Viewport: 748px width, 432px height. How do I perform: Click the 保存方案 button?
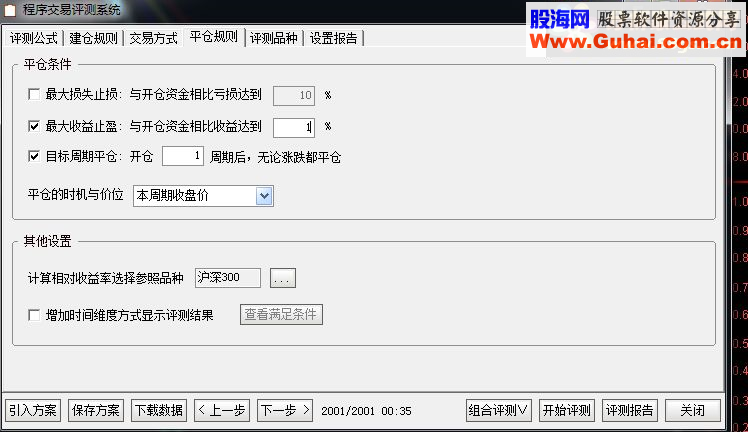coord(96,411)
